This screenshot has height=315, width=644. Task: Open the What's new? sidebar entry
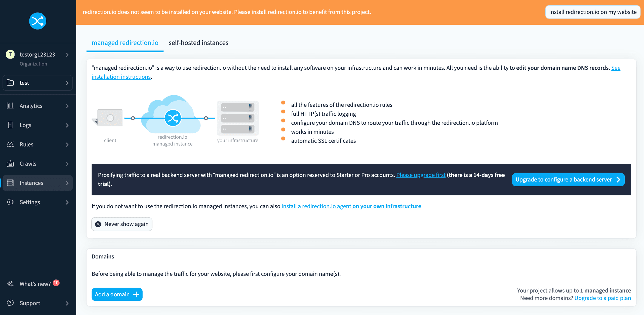38,284
